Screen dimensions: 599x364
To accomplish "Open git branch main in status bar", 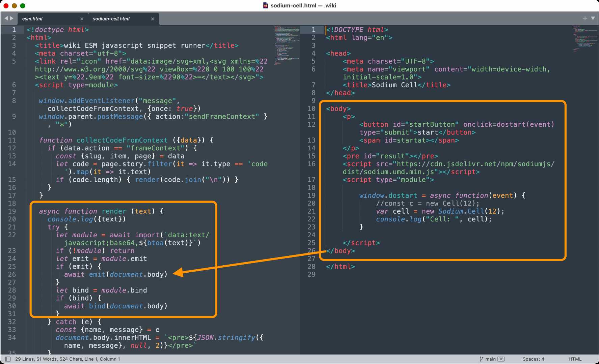I will click(488, 359).
